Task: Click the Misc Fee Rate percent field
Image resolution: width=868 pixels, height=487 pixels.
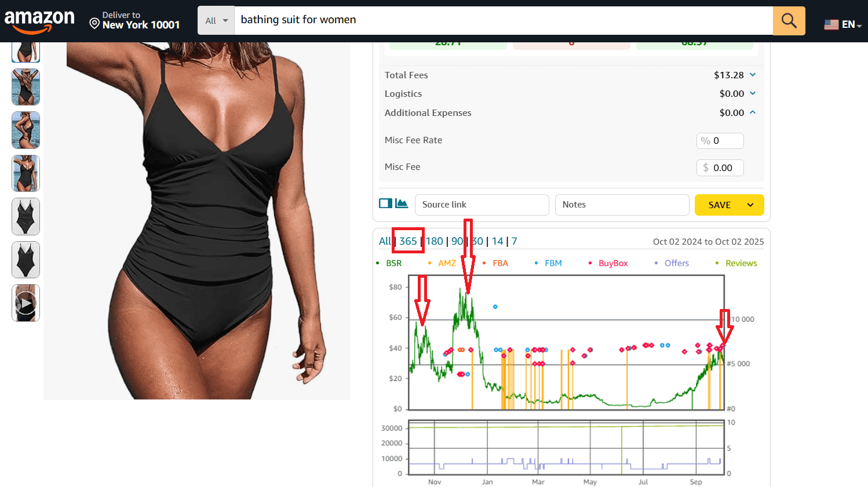Action: (725, 141)
